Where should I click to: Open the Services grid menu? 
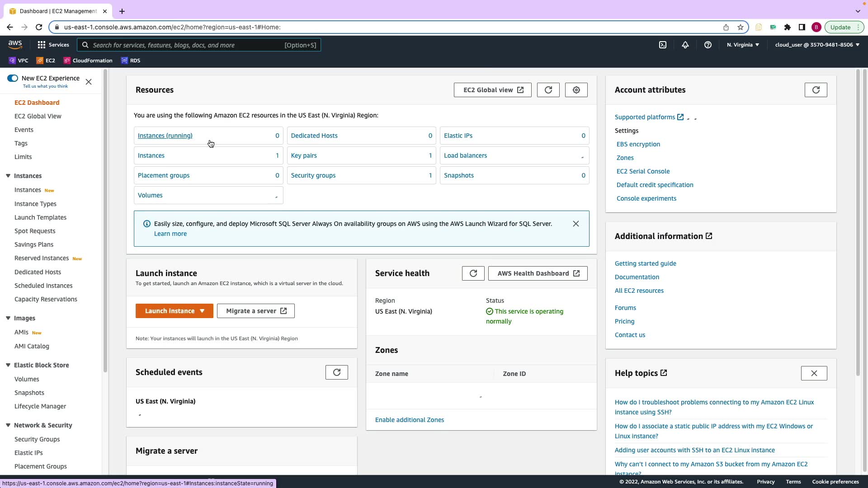point(53,45)
